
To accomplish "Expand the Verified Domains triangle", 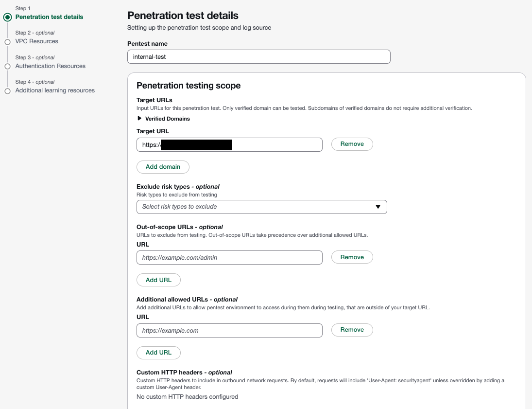I will click(140, 119).
